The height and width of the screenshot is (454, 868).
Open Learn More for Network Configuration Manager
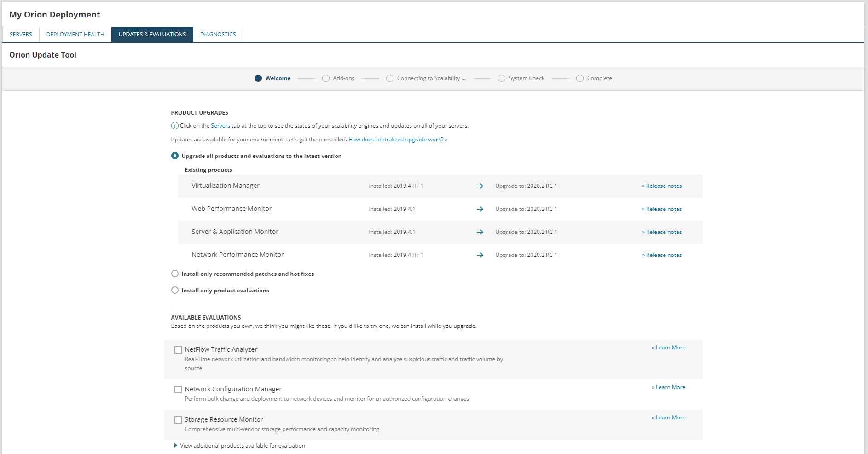point(668,387)
